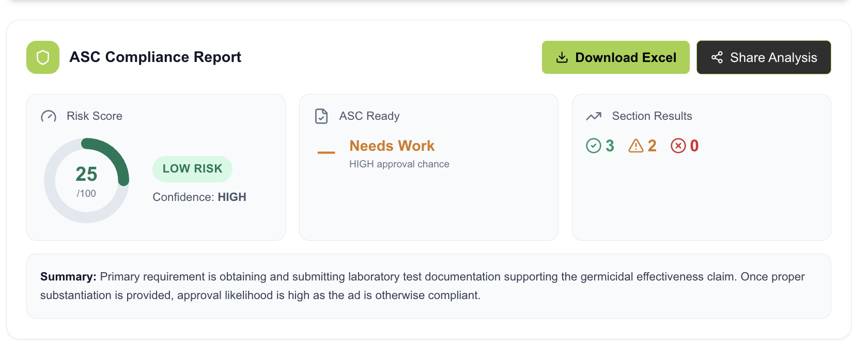Click the Needs Work status text
The height and width of the screenshot is (344, 868).
392,146
